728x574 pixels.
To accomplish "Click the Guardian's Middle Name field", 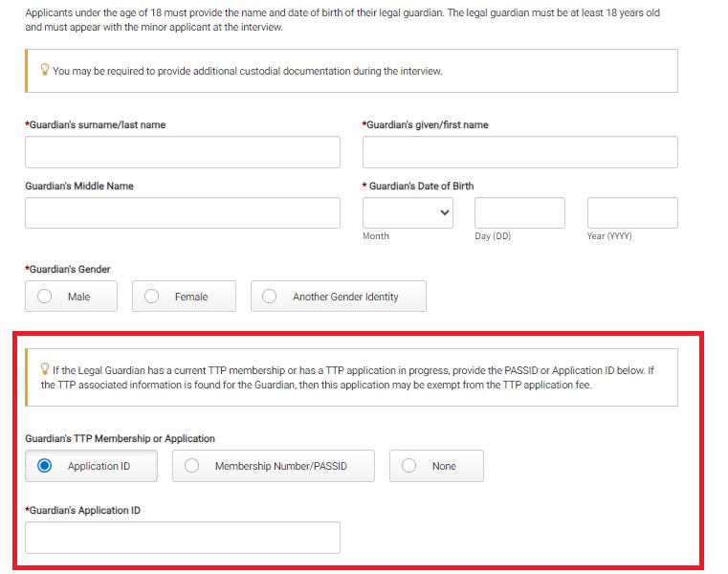I will coord(183,212).
